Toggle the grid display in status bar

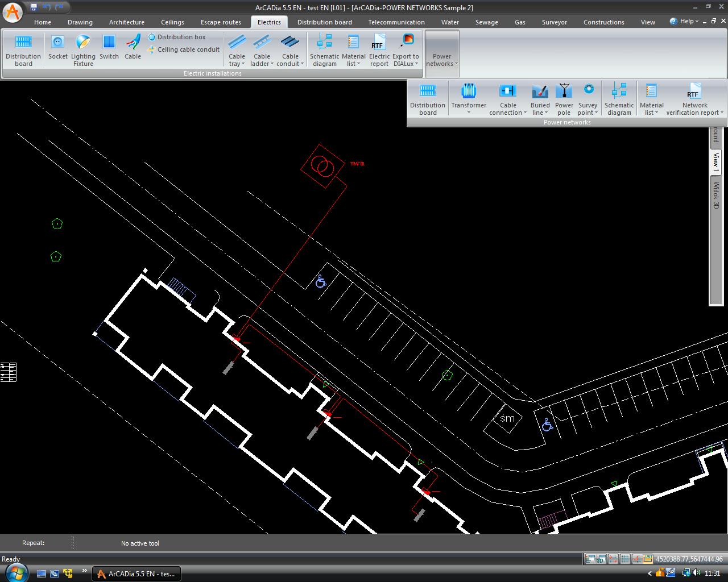tap(625, 559)
